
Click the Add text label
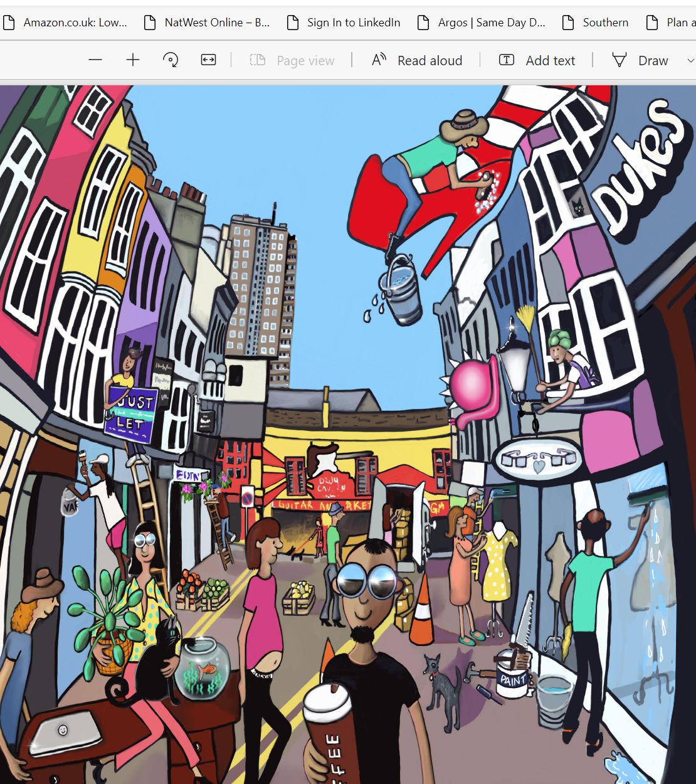[x=551, y=61]
